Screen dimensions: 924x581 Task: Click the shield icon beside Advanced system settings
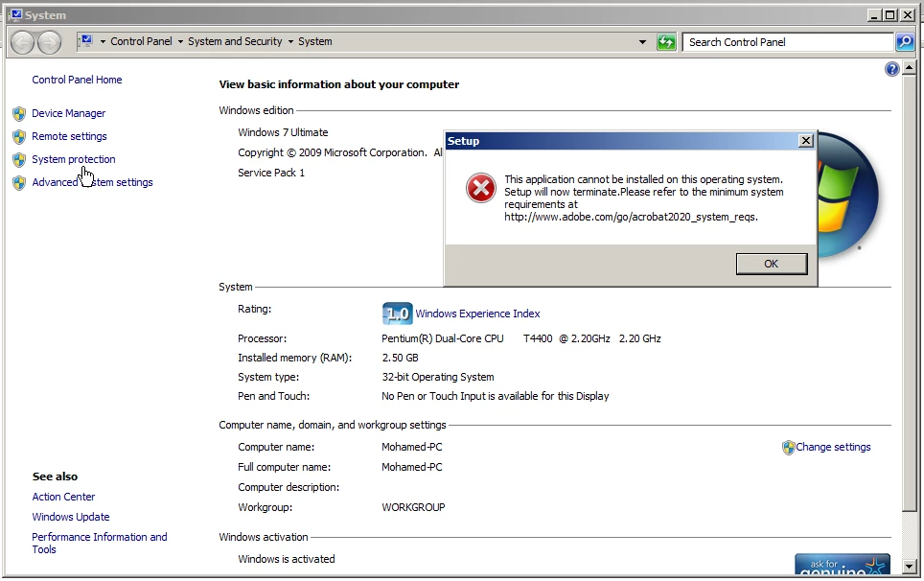pyautogui.click(x=19, y=183)
